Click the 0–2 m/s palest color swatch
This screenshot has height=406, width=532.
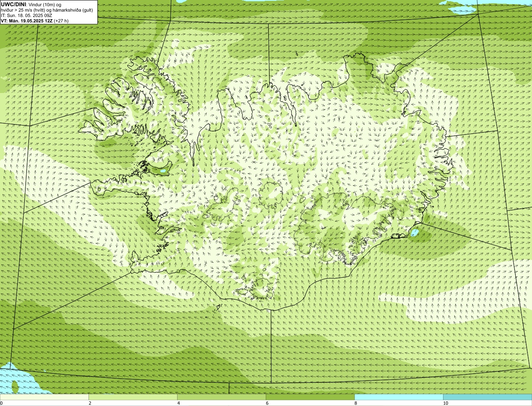click(x=44, y=397)
